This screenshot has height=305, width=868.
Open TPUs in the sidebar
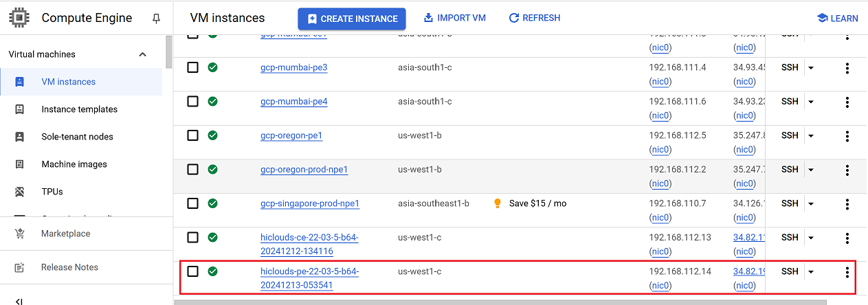click(x=81, y=192)
